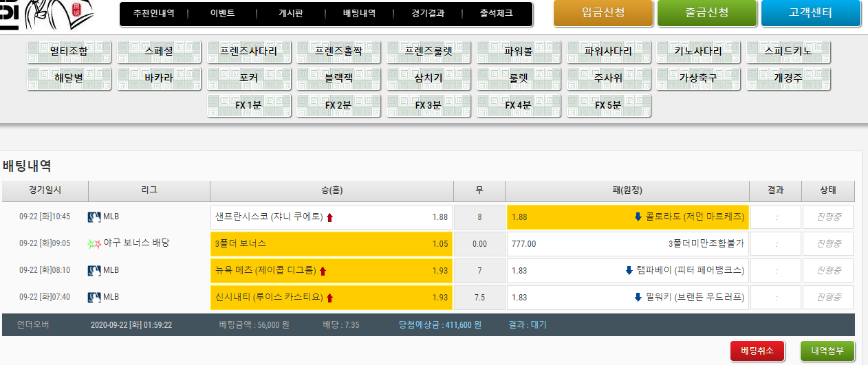
Task: Select the 파워볼 game category
Action: click(519, 52)
